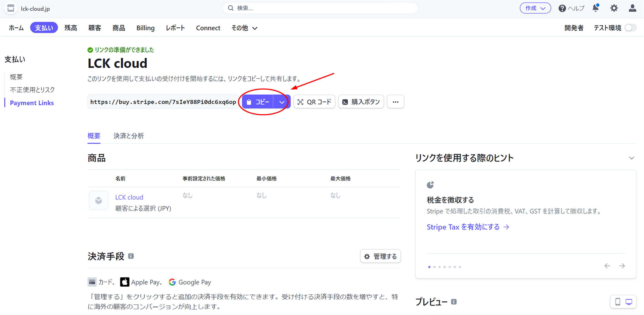Click the search magnifier icon

231,8
